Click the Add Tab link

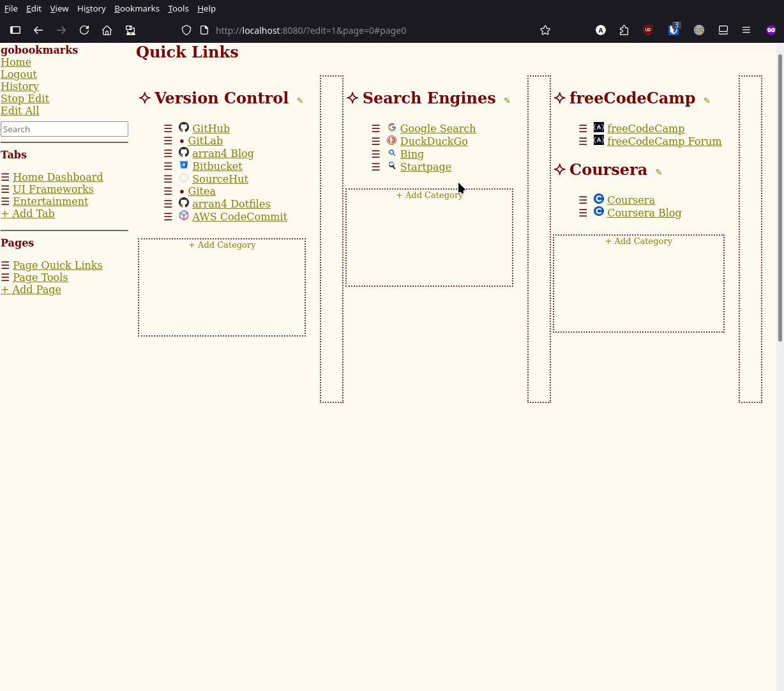pyautogui.click(x=27, y=213)
